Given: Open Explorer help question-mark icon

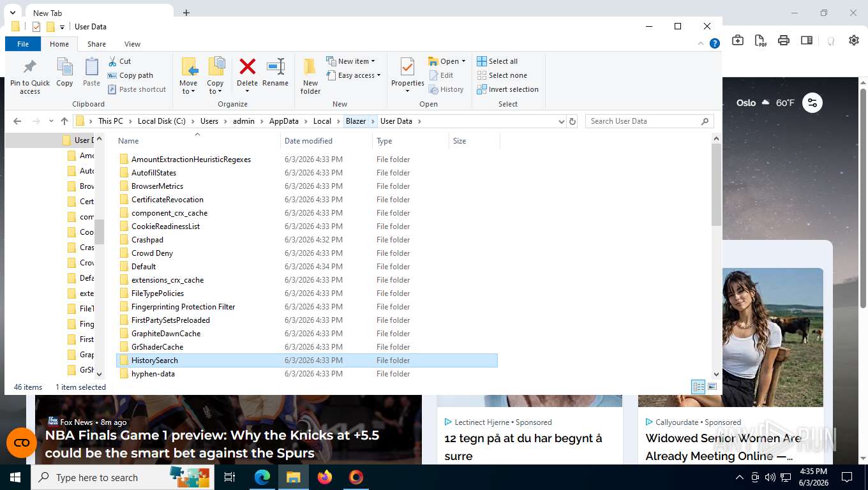Looking at the screenshot, I should pyautogui.click(x=715, y=43).
